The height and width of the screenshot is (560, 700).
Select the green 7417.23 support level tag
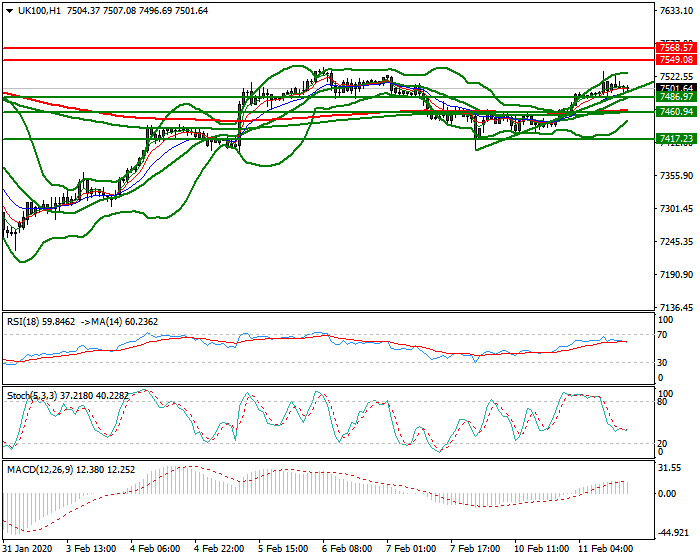click(x=676, y=139)
